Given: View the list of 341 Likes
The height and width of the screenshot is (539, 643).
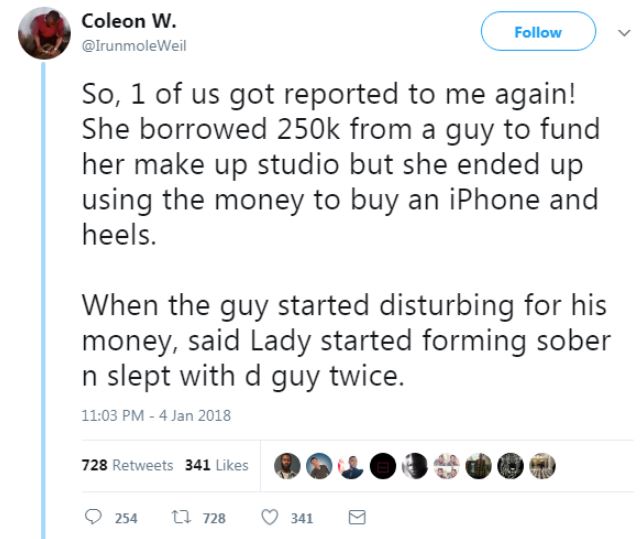Looking at the screenshot, I should [x=216, y=465].
